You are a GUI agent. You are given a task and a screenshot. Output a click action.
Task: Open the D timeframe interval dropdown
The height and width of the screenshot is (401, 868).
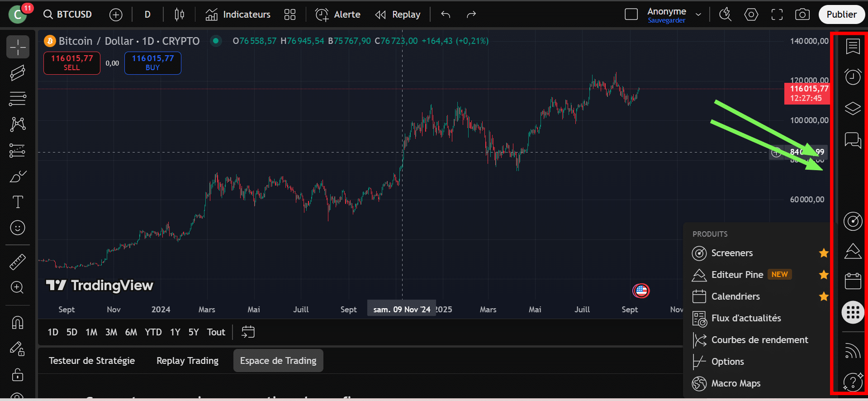click(147, 14)
